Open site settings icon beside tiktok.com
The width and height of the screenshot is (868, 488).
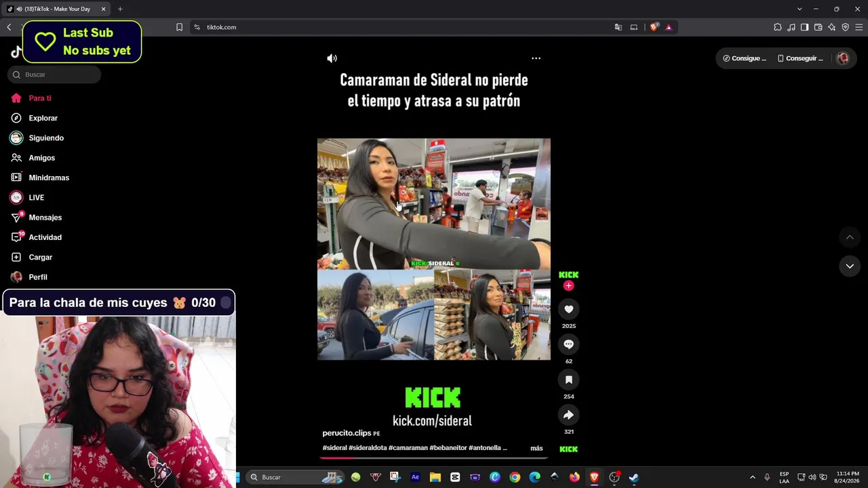pyautogui.click(x=197, y=27)
